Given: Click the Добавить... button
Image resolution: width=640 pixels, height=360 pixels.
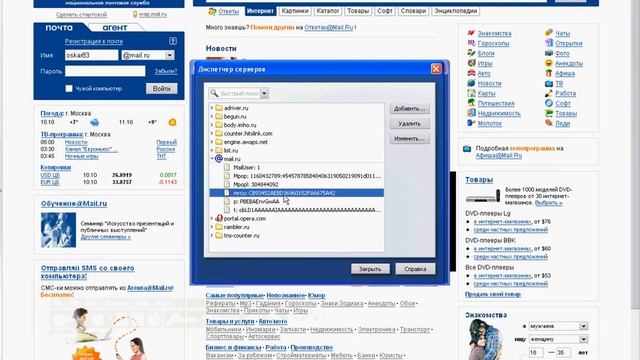Looking at the screenshot, I should tap(409, 109).
